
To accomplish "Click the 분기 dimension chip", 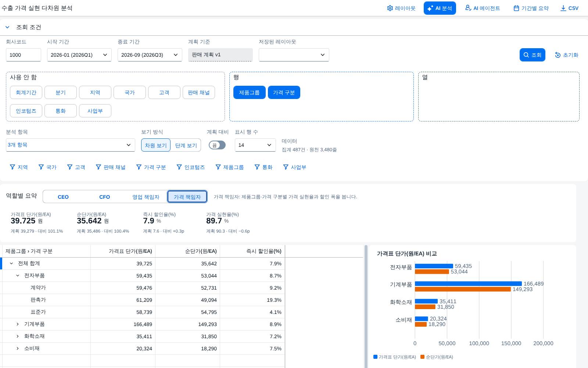I will [x=61, y=92].
